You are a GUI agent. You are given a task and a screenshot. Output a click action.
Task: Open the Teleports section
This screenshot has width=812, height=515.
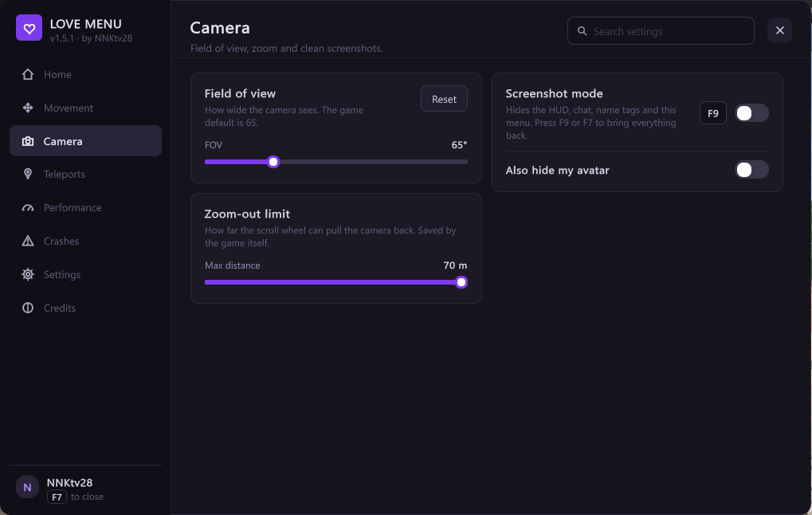85,174
